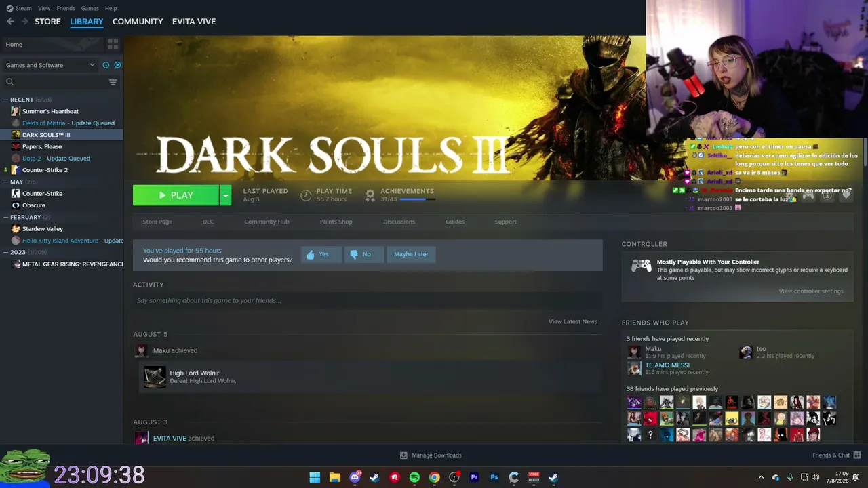Open the Community Hub link
The height and width of the screenshot is (488, 868).
(x=267, y=222)
